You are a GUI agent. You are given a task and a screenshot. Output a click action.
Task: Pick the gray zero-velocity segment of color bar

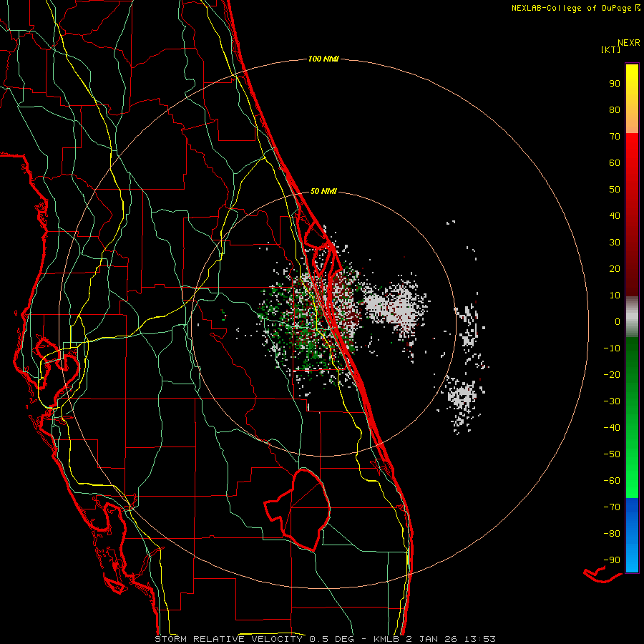point(632,317)
